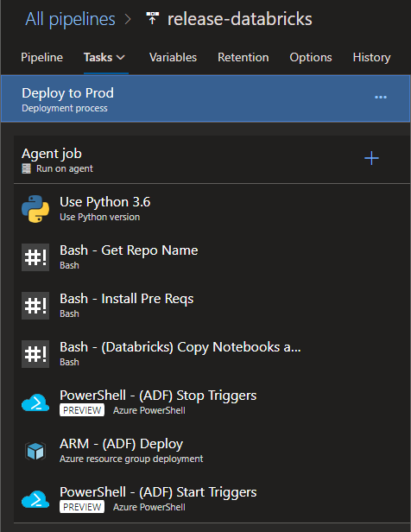Select the release-databricks pipeline title
411x532 pixels.
240,19
